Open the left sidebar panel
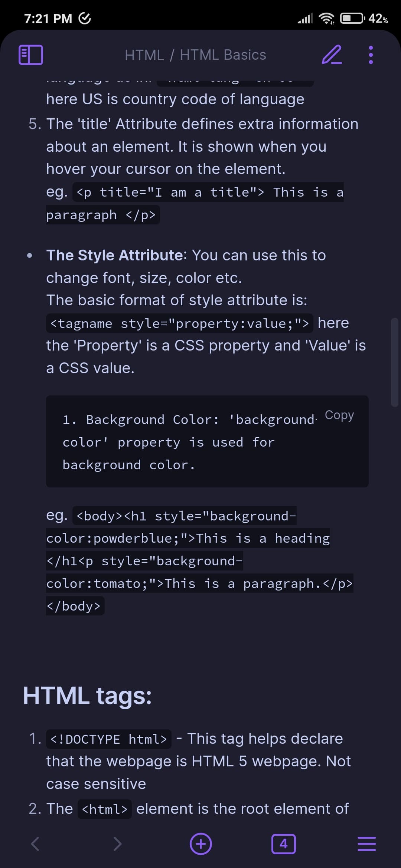The image size is (401, 868). pos(31,55)
